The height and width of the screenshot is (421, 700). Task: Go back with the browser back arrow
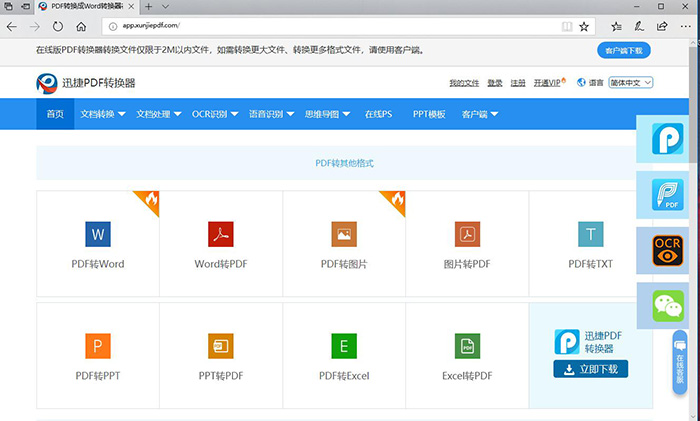pyautogui.click(x=12, y=27)
